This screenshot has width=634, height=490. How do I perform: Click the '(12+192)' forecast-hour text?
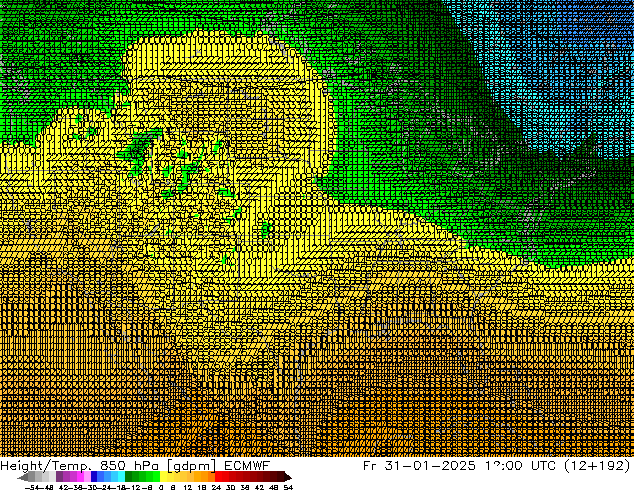pos(596,465)
